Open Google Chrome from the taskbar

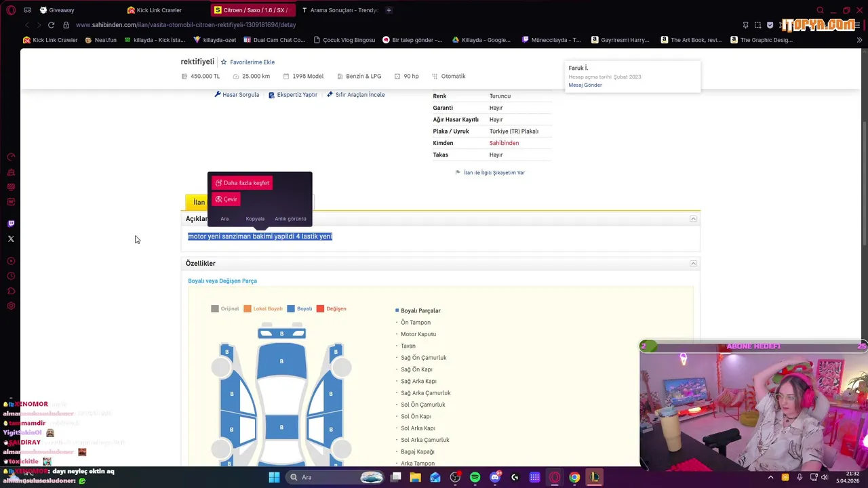click(574, 477)
